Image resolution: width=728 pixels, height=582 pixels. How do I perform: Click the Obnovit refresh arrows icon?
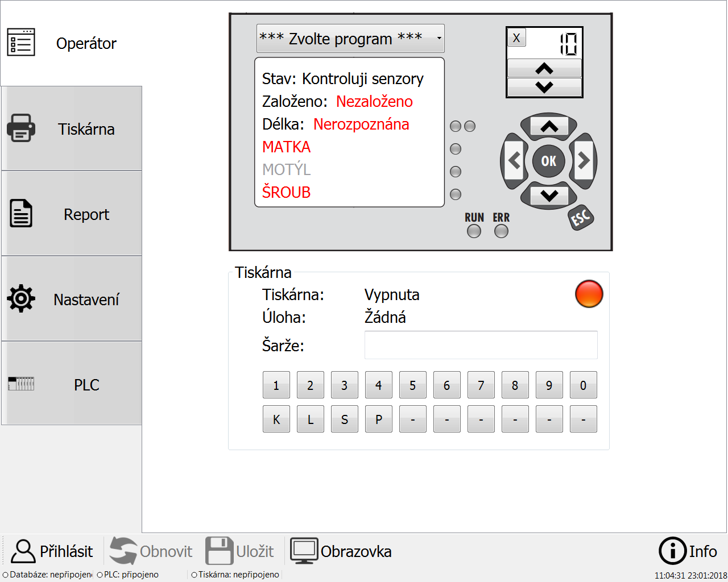point(123,551)
